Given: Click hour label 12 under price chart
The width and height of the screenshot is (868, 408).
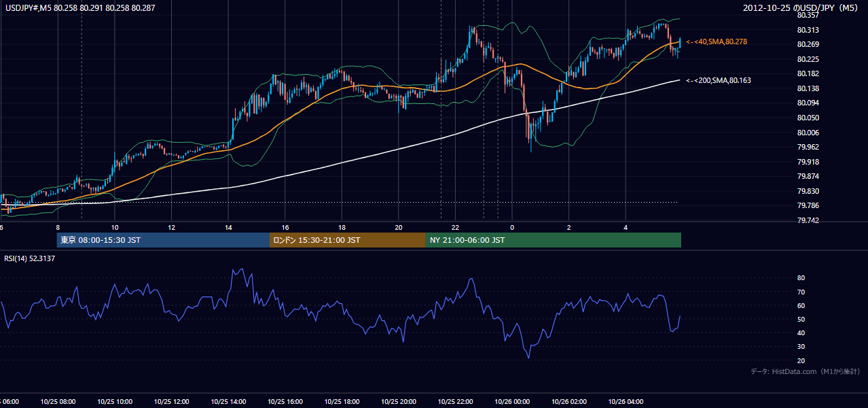Looking at the screenshot, I should pyautogui.click(x=172, y=228).
